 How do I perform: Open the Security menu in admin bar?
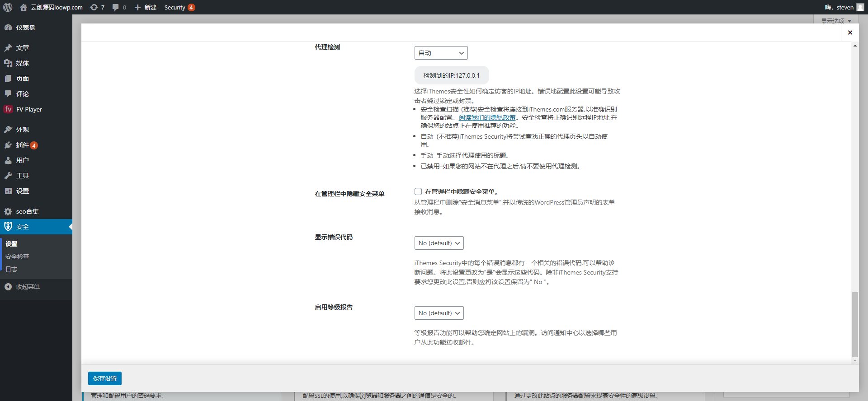pyautogui.click(x=179, y=7)
